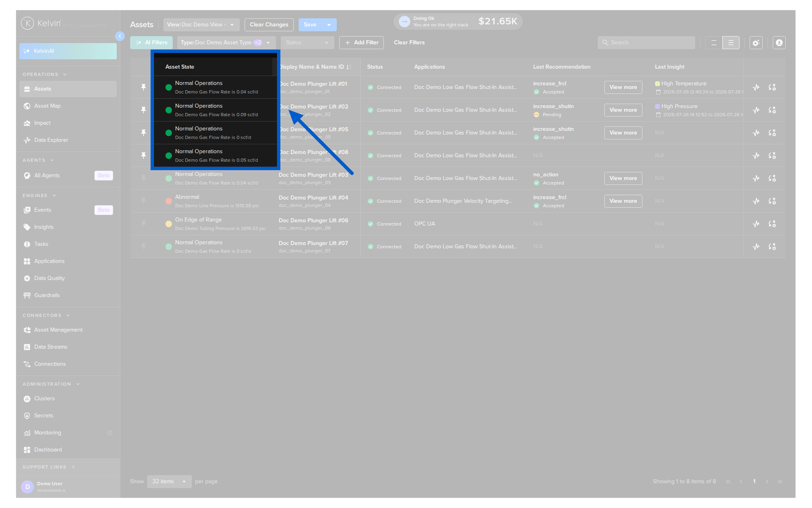Click the Add Filter button

(x=362, y=42)
